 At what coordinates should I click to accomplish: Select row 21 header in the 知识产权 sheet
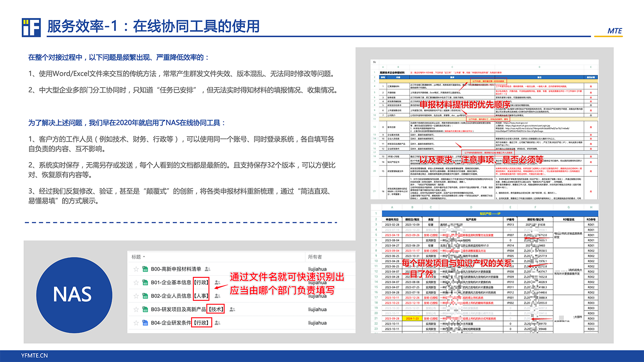tap(376, 318)
